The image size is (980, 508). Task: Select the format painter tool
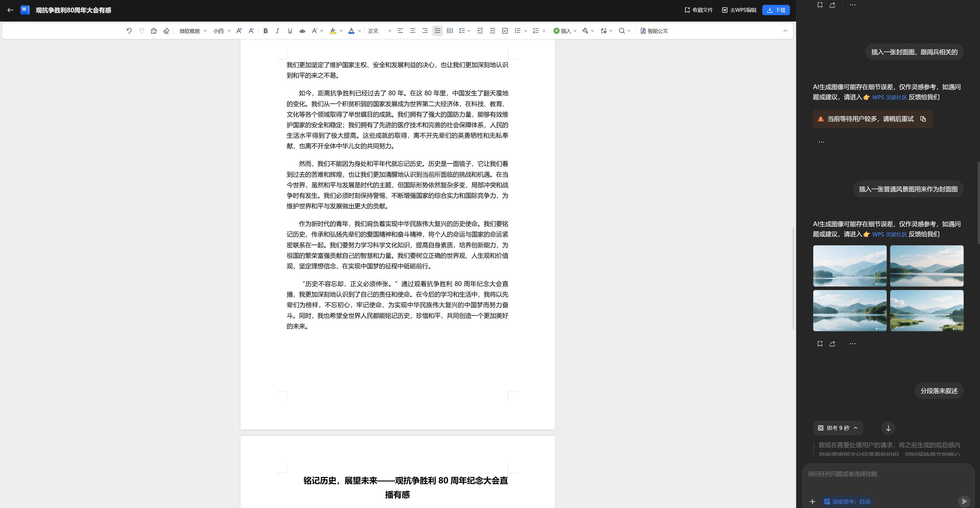pyautogui.click(x=154, y=31)
